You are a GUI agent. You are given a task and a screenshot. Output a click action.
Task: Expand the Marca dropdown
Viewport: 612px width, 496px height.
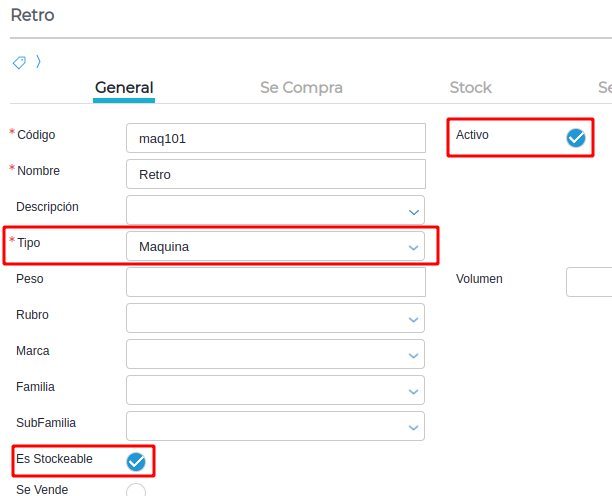click(x=275, y=354)
